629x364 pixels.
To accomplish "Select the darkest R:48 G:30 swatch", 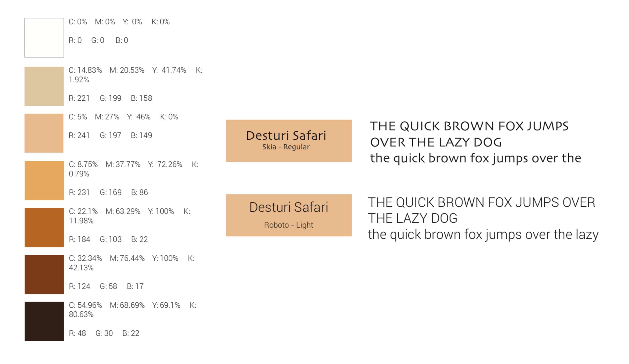I will coord(44,321).
